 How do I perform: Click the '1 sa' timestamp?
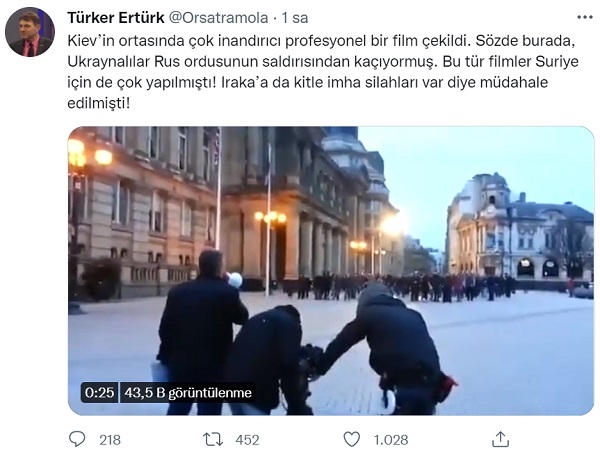coord(295,18)
